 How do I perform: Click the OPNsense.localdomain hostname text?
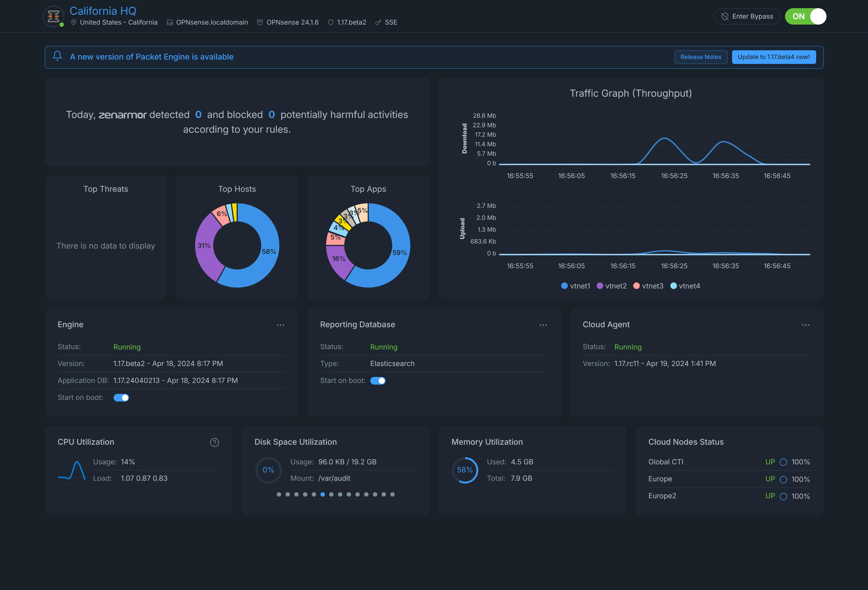point(212,22)
